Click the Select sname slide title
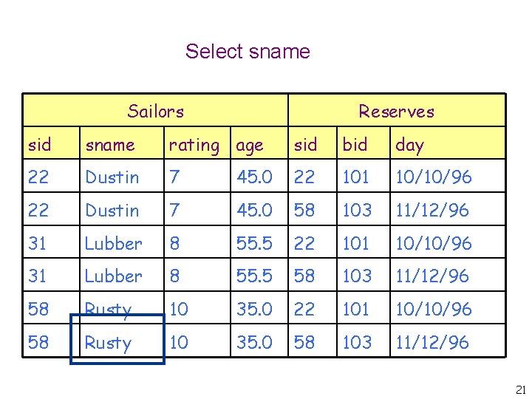 click(x=248, y=52)
